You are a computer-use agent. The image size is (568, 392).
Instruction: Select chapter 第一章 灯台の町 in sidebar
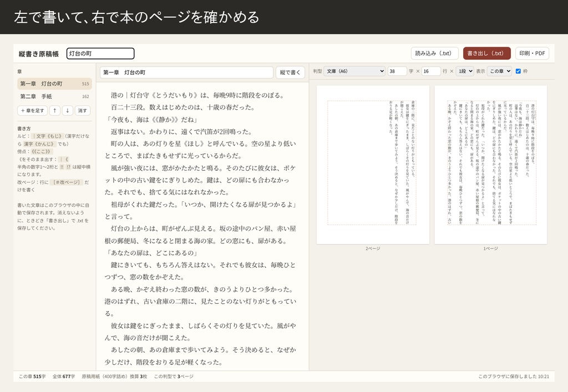[x=55, y=84]
